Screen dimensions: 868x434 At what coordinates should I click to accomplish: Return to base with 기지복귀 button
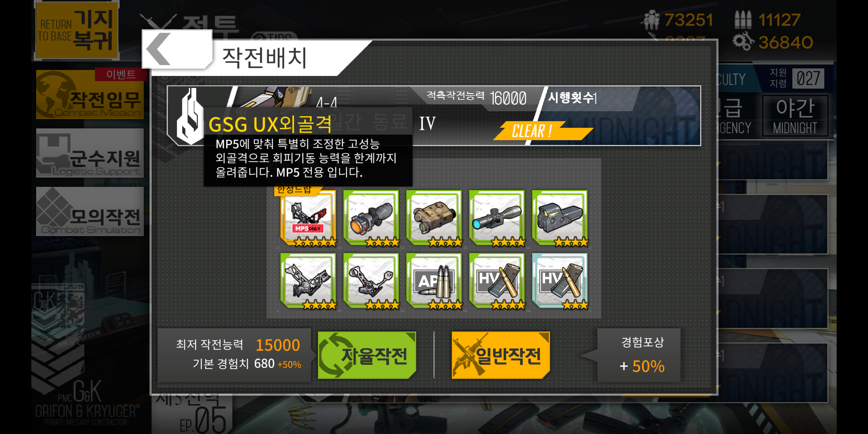pyautogui.click(x=77, y=30)
